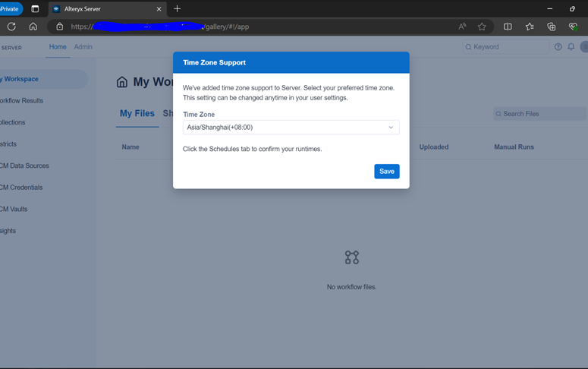Viewport: 588px width, 369px height.
Task: Open browser collections icon
Action: [x=552, y=27]
